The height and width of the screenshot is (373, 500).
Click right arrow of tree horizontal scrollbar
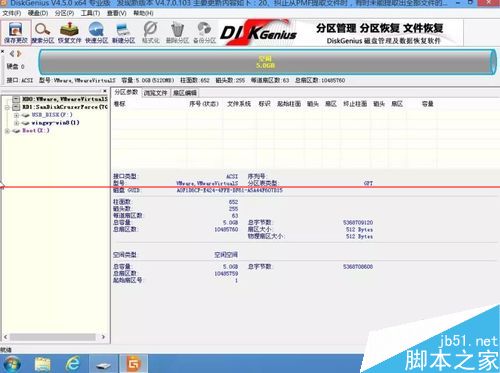(x=103, y=337)
